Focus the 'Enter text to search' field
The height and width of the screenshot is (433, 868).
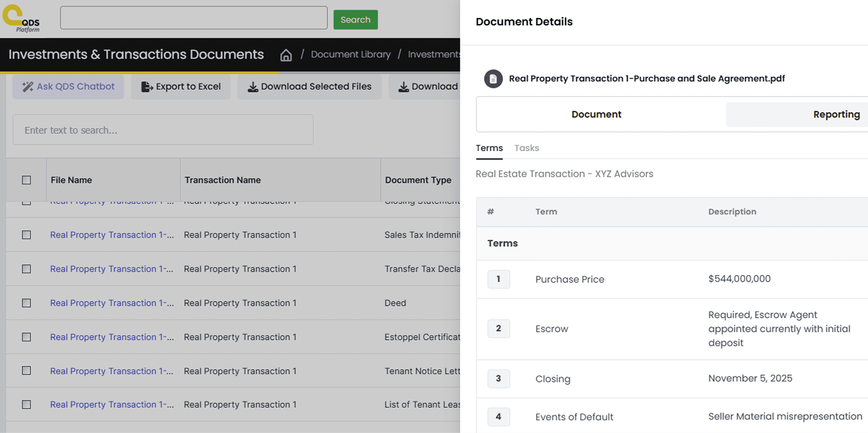coord(163,130)
